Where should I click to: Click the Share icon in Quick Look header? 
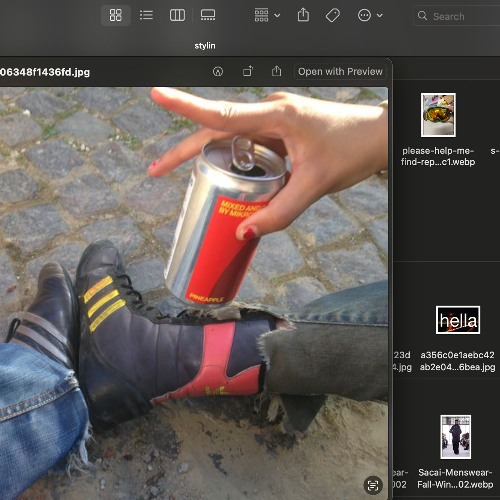(276, 71)
